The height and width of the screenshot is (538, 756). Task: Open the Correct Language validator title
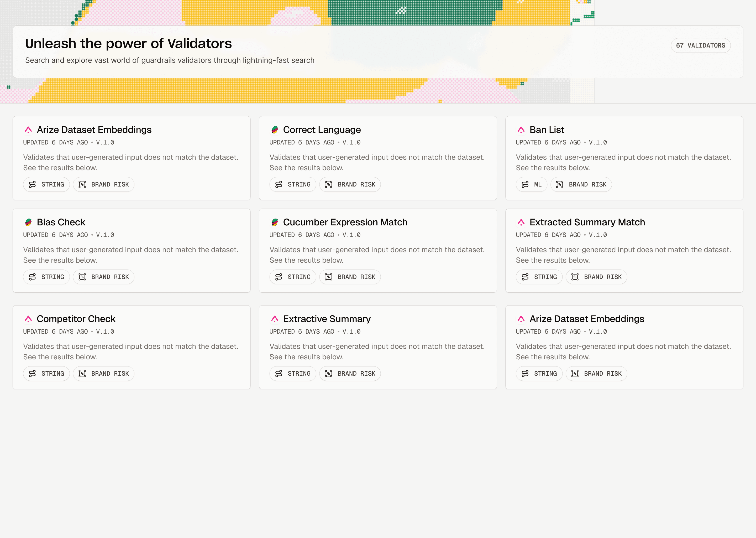(x=322, y=130)
